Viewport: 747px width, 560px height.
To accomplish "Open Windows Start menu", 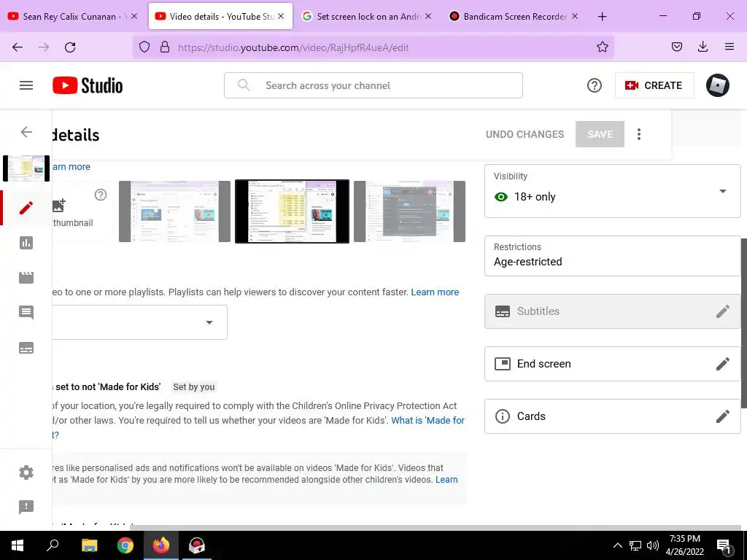I will (18, 545).
